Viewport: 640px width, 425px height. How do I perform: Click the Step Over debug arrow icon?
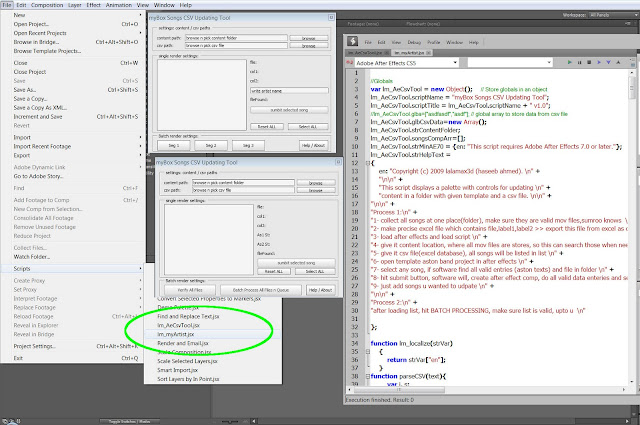tap(599, 62)
